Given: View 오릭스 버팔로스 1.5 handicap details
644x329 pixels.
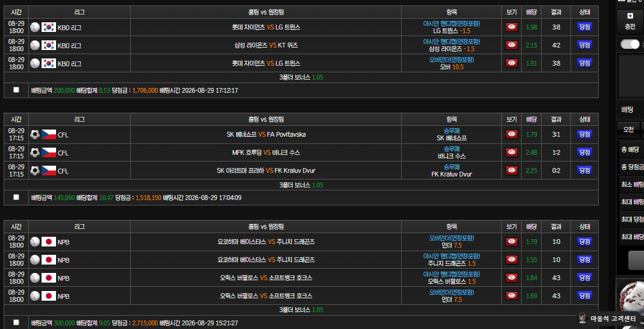Looking at the screenshot, I should pyautogui.click(x=511, y=278).
